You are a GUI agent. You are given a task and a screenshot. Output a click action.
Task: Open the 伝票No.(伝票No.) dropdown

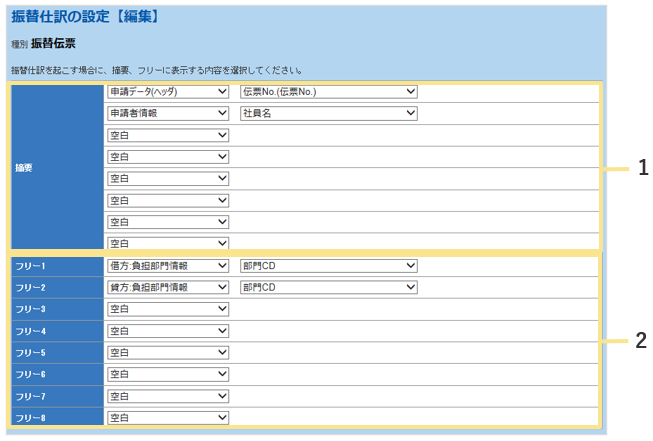[x=328, y=92]
